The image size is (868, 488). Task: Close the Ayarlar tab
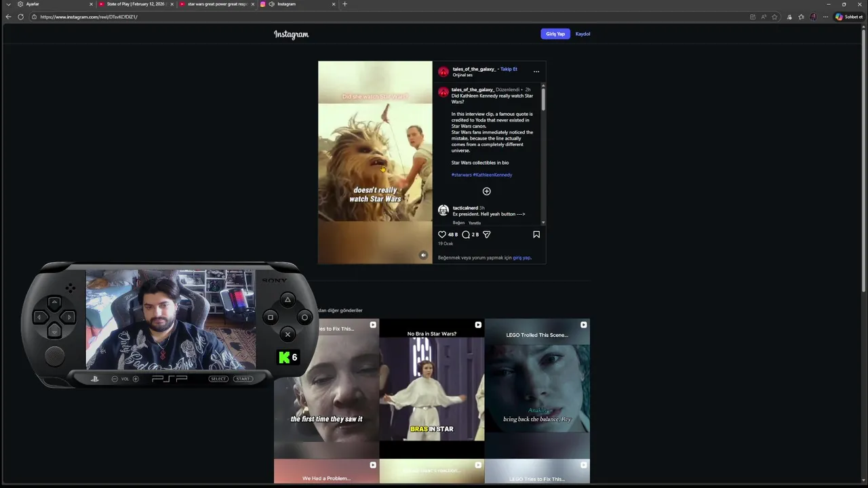tap(91, 4)
